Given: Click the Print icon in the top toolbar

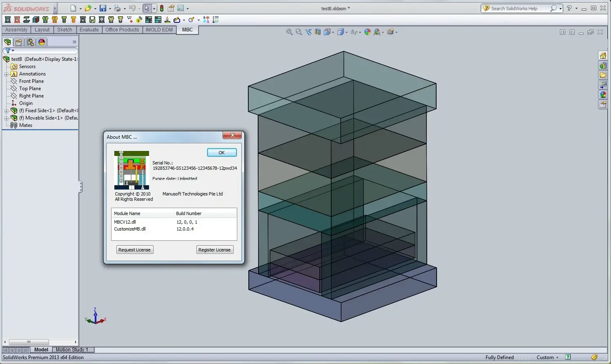Looking at the screenshot, I should 117,8.
